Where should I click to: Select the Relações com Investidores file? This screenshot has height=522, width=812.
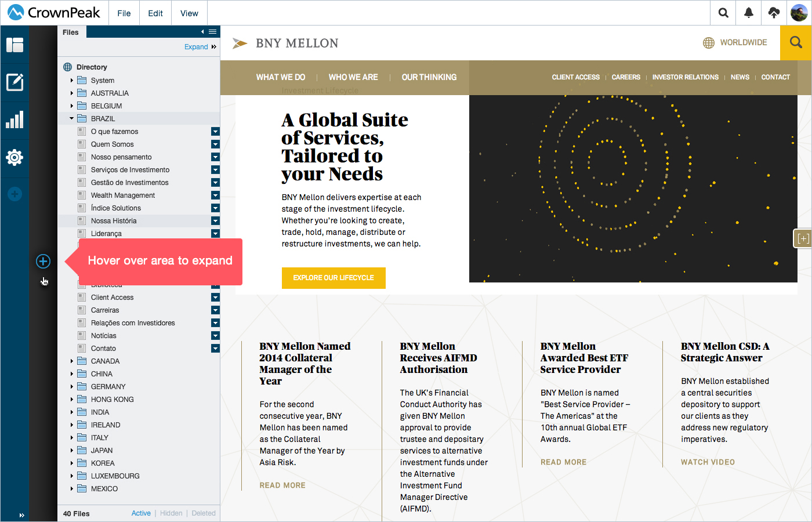[x=133, y=323]
